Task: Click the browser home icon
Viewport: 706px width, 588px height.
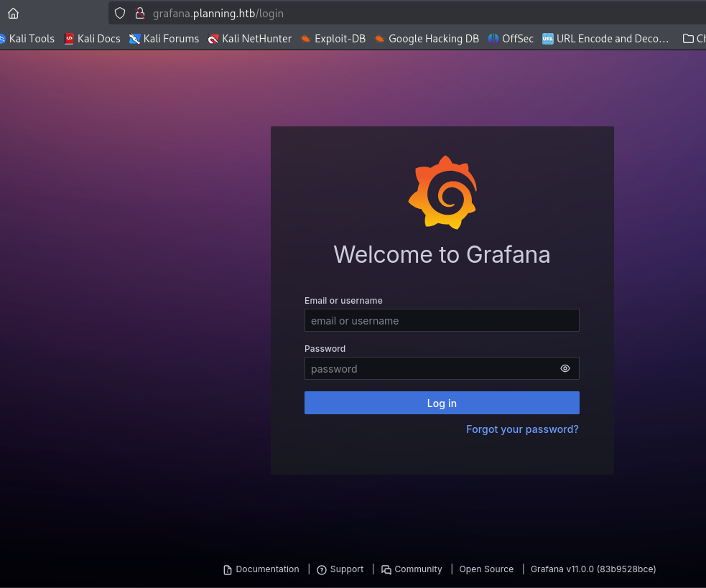Action: click(x=13, y=14)
